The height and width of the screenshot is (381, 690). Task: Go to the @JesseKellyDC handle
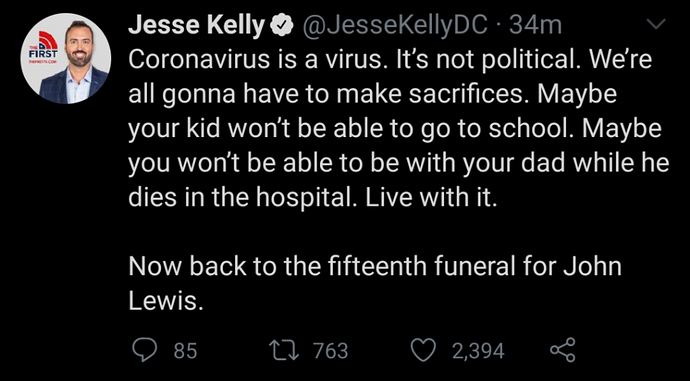coord(394,26)
